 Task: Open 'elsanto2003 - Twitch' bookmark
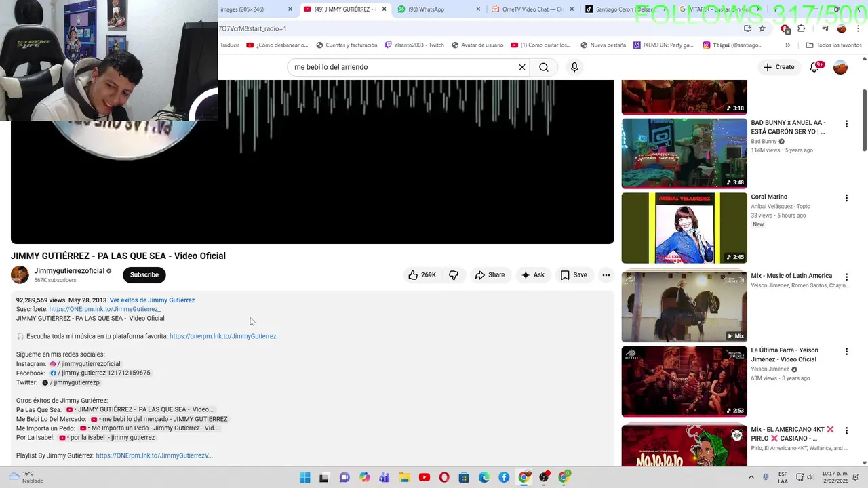coord(414,45)
